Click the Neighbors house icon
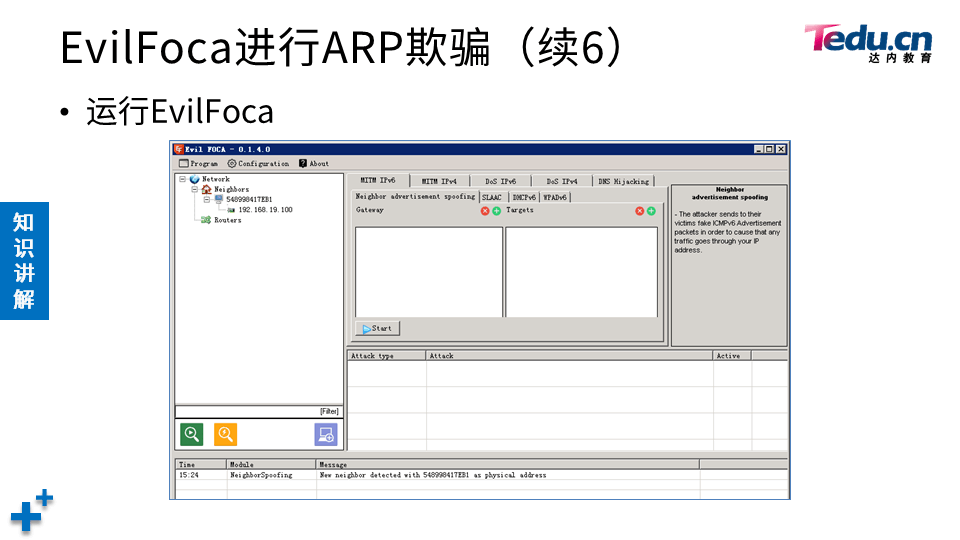The image size is (960, 540). (206, 189)
